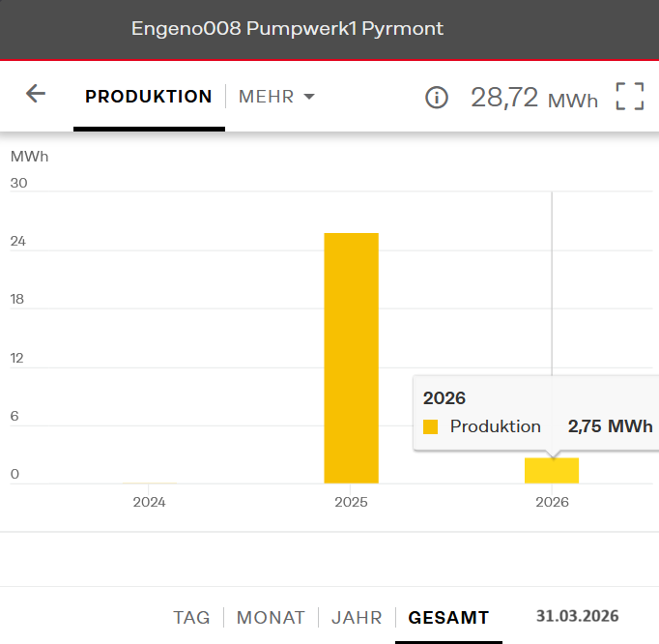Switch to the TAG view
The height and width of the screenshot is (644, 659).
pyautogui.click(x=191, y=617)
